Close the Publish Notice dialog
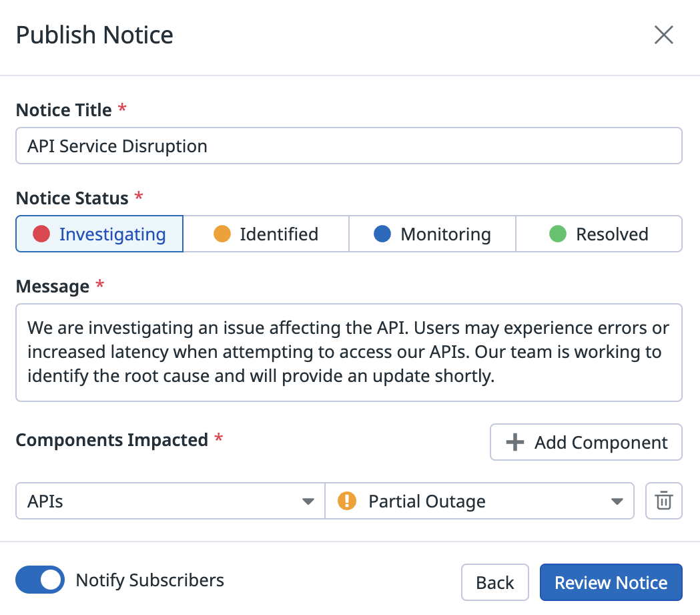700x615 pixels. [663, 35]
